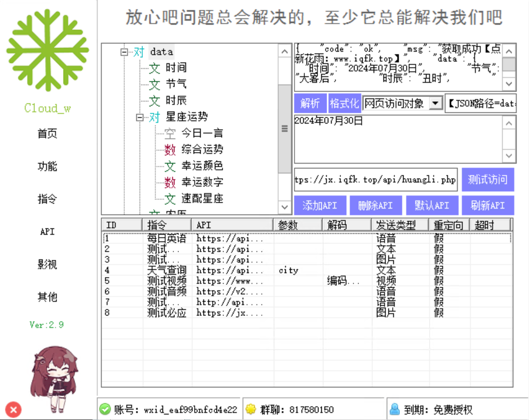Screen dimensions: 529x420
Task: Open 影视 in the sidebar menu
Action: pyautogui.click(x=47, y=264)
